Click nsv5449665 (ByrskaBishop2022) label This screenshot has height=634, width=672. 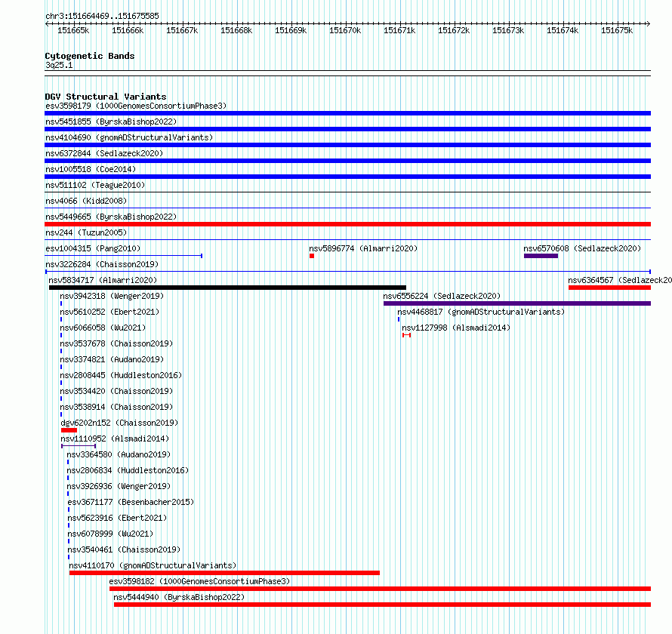point(111,217)
